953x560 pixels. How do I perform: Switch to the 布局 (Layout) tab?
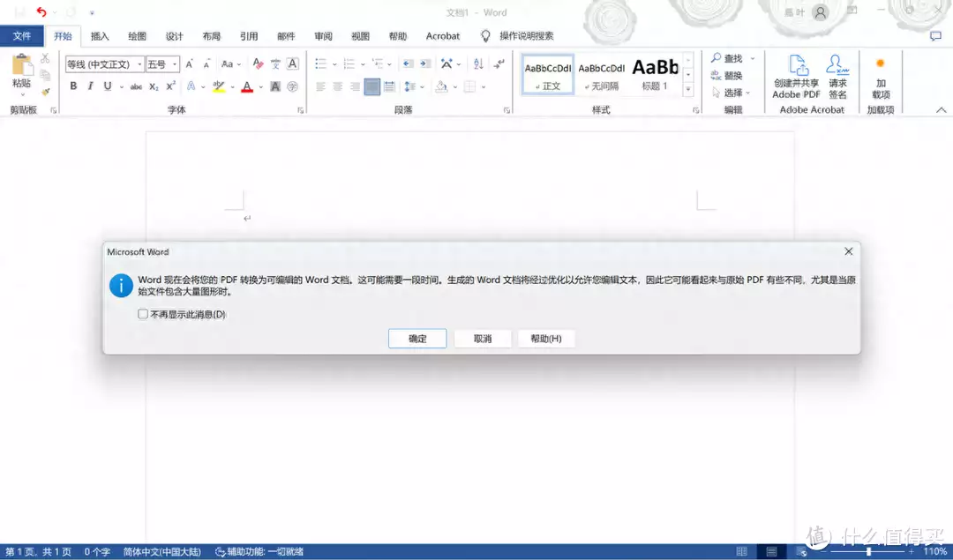(x=212, y=36)
